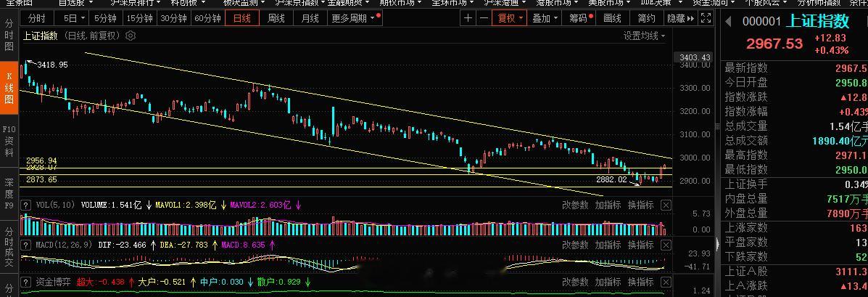The height and width of the screenshot is (297, 868).
Task: Click 加指标 in MACD panel
Action: tap(608, 245)
